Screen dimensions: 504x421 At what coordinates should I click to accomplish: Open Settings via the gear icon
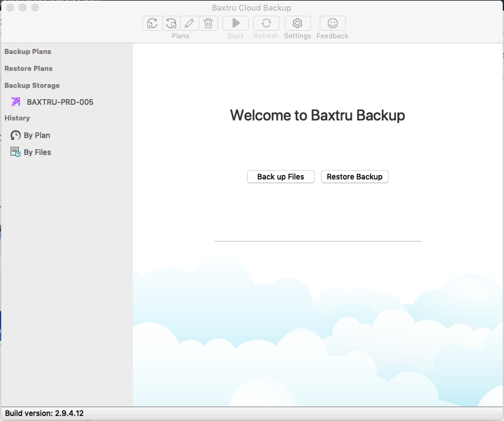point(297,23)
